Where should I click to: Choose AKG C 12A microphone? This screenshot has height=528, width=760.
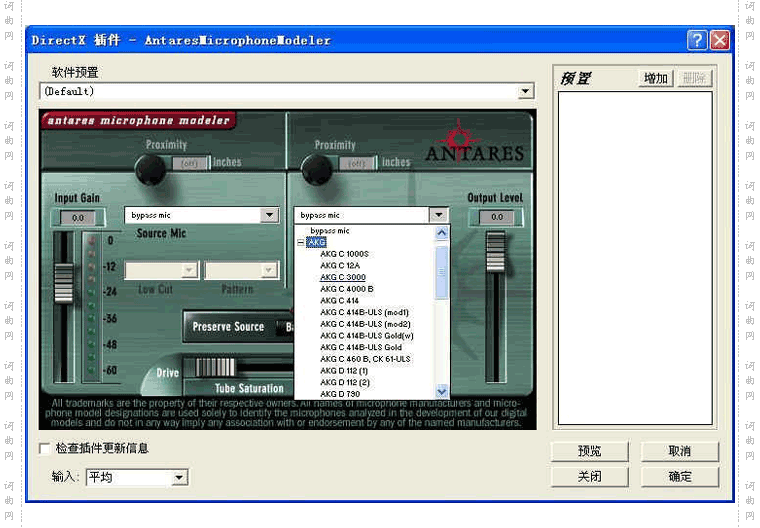coord(340,266)
